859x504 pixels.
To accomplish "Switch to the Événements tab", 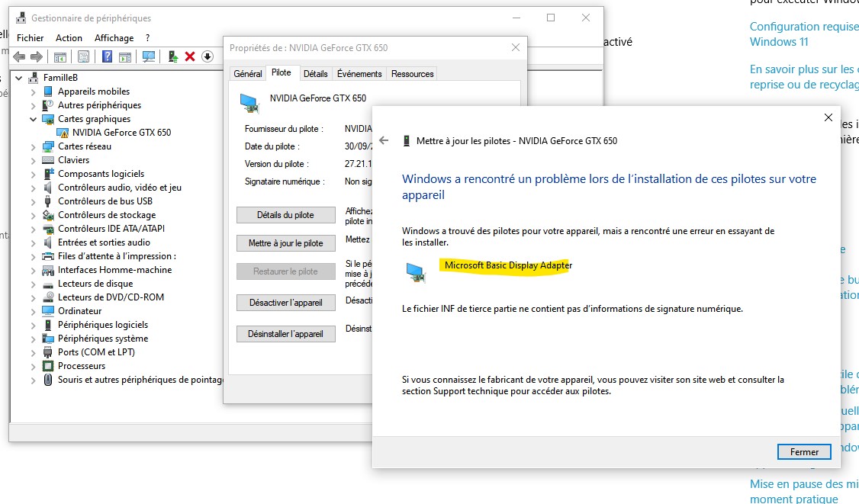I will click(359, 74).
